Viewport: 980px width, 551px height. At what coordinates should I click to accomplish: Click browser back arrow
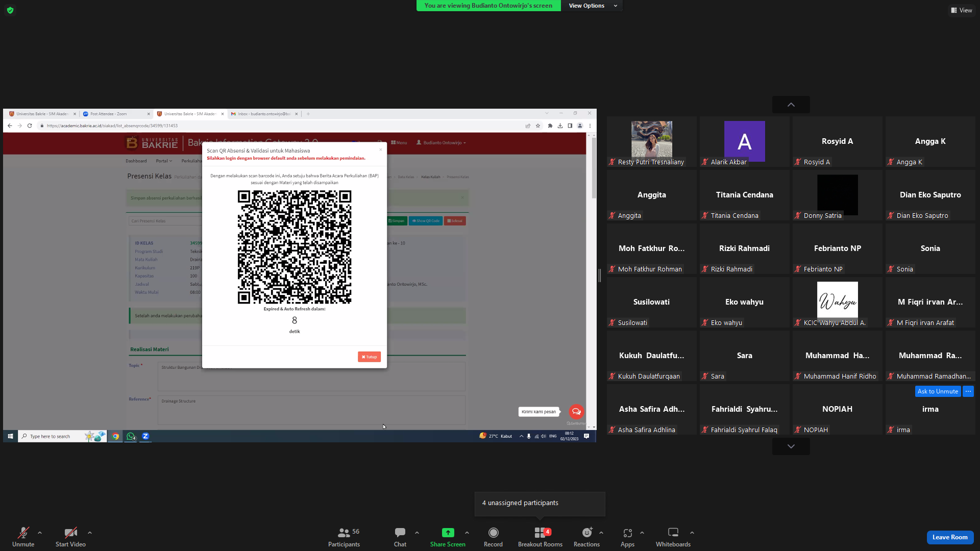coord(10,126)
